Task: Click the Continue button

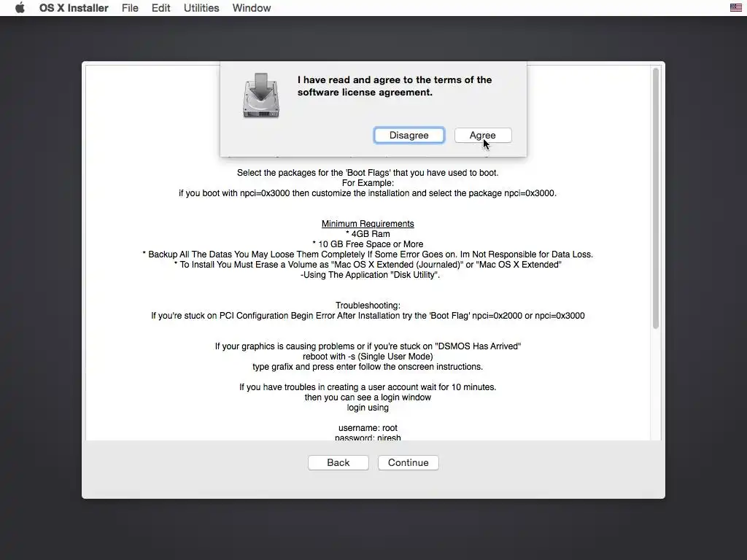Action: 409,462
